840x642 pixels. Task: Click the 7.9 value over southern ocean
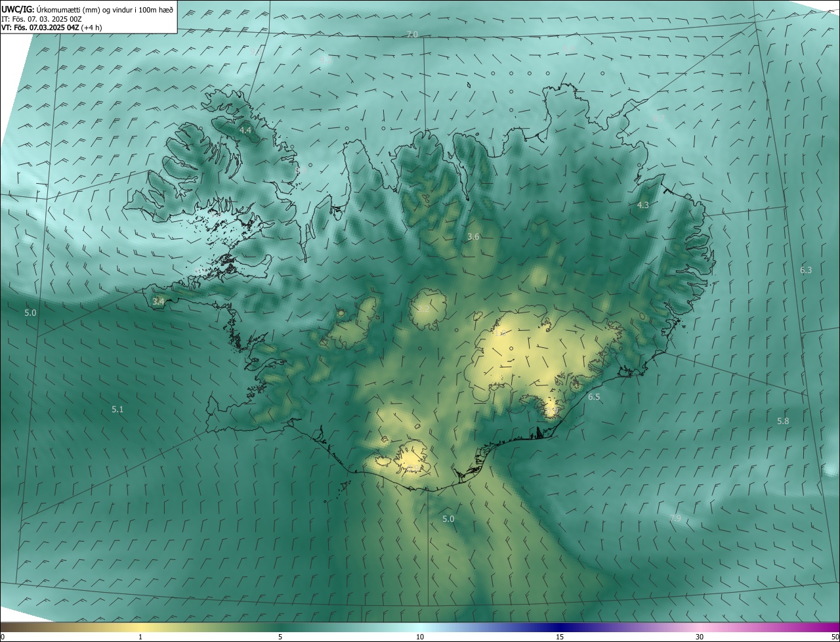[x=675, y=519]
